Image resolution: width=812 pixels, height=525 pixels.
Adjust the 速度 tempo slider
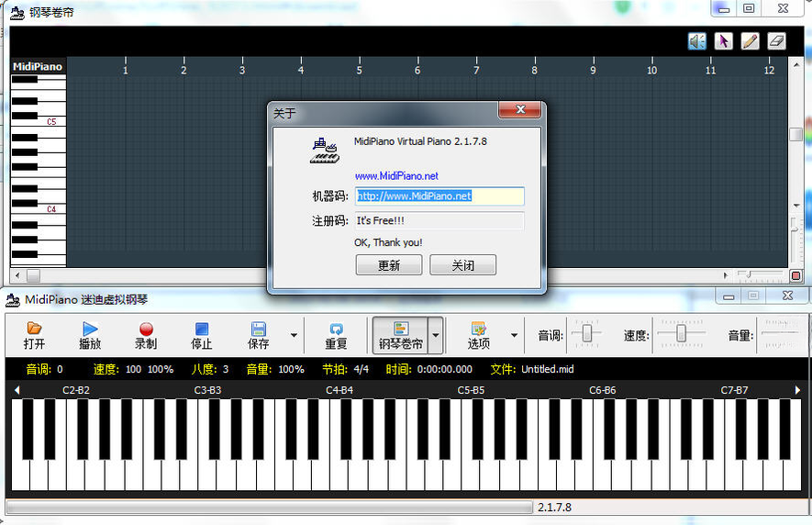681,333
